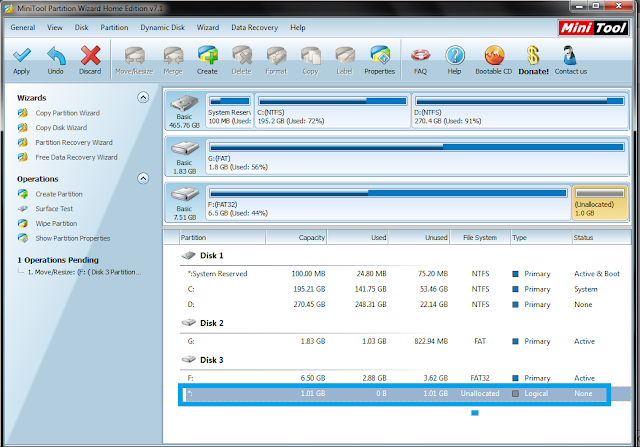Open the Disk menu
Screen dimensions: 640x447
pyautogui.click(x=81, y=28)
